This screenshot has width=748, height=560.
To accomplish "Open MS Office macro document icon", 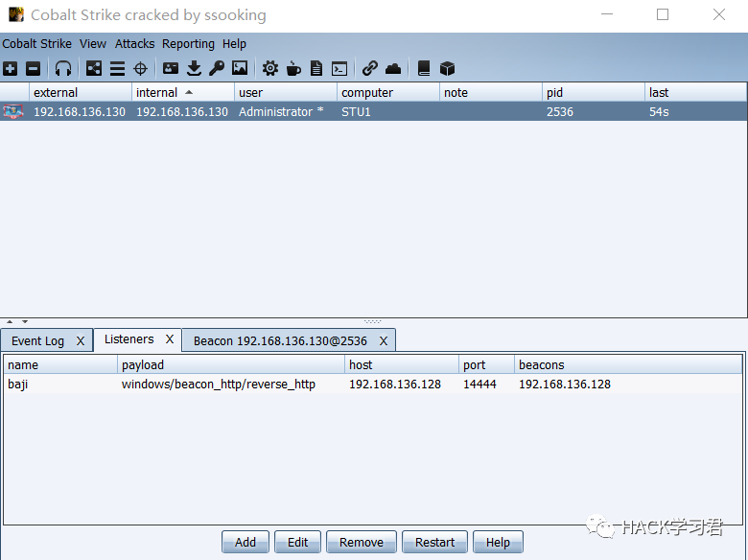I will [316, 68].
